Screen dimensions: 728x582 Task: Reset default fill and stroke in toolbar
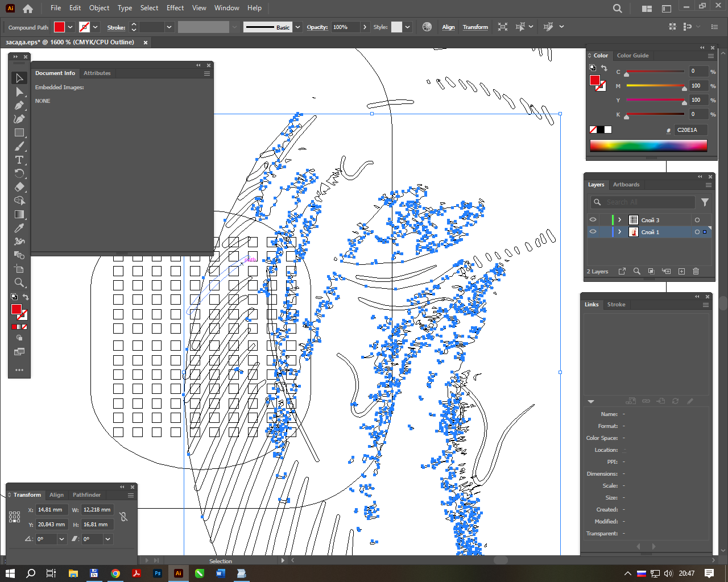coord(14,297)
